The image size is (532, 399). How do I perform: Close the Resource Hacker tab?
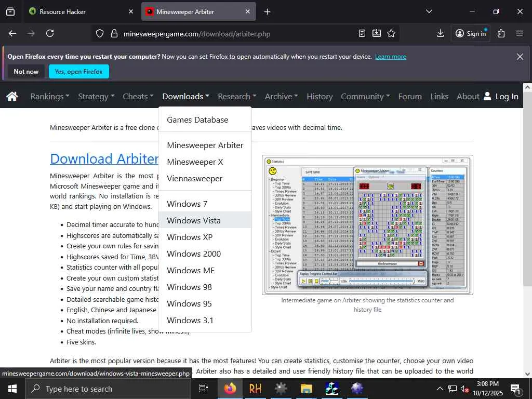[131, 11]
